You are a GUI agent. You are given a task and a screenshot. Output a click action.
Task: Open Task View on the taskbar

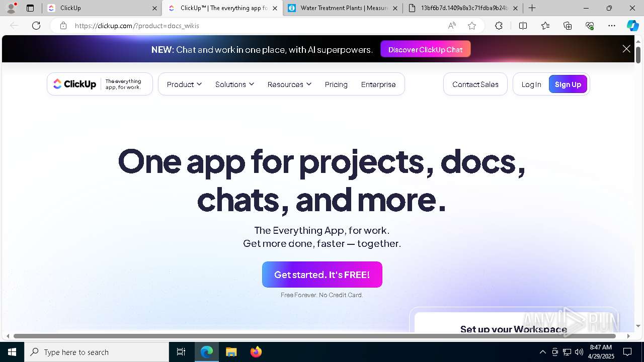181,352
